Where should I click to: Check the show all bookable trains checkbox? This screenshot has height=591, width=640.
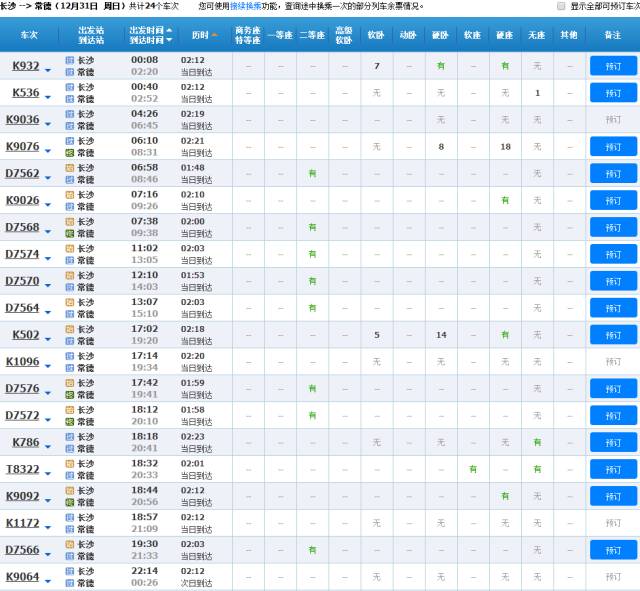tap(561, 6)
